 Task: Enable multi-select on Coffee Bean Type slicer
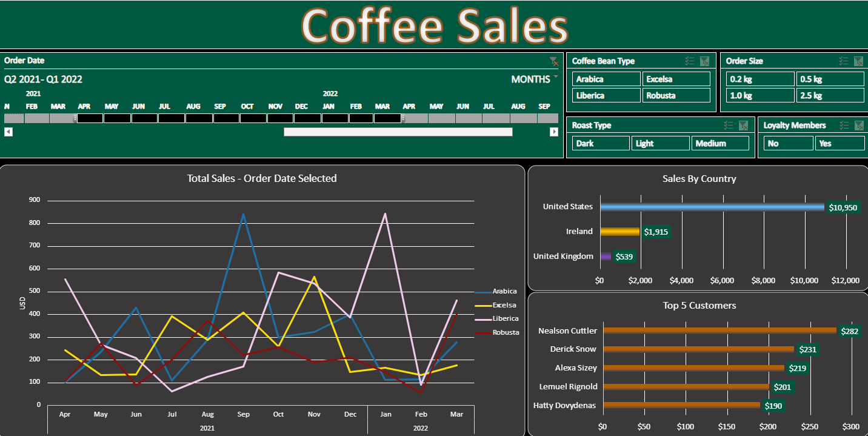pyautogui.click(x=689, y=61)
